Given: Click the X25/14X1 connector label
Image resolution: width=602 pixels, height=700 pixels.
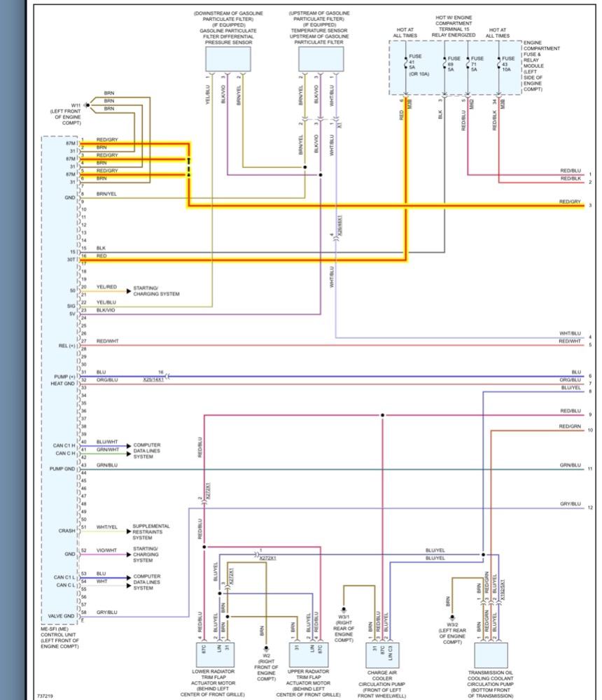Looking at the screenshot, I should pyautogui.click(x=153, y=379).
